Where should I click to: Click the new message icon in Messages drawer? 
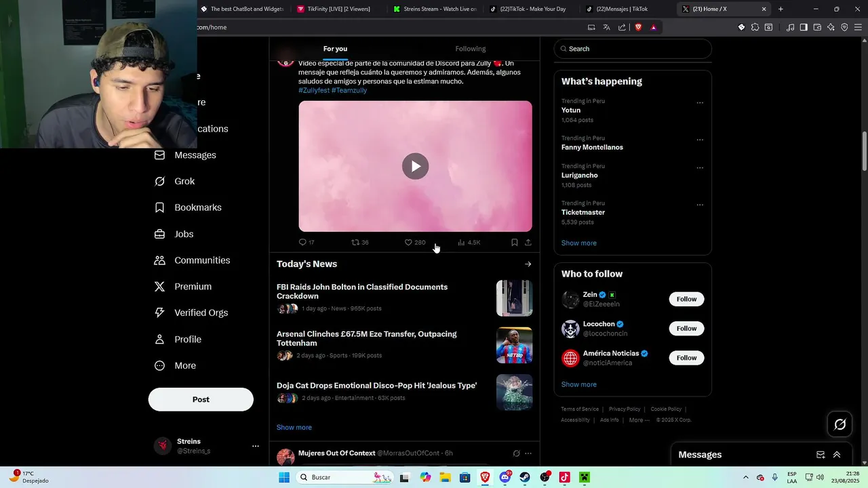click(821, 455)
